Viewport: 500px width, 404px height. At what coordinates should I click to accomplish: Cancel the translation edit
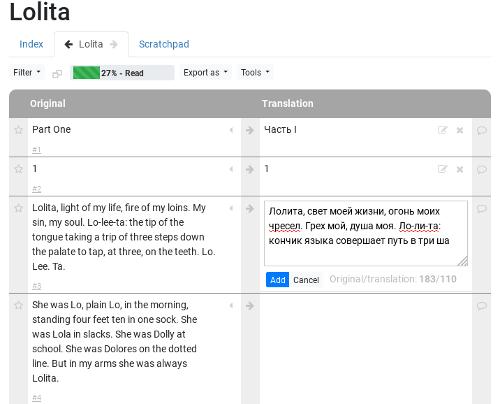click(x=306, y=280)
